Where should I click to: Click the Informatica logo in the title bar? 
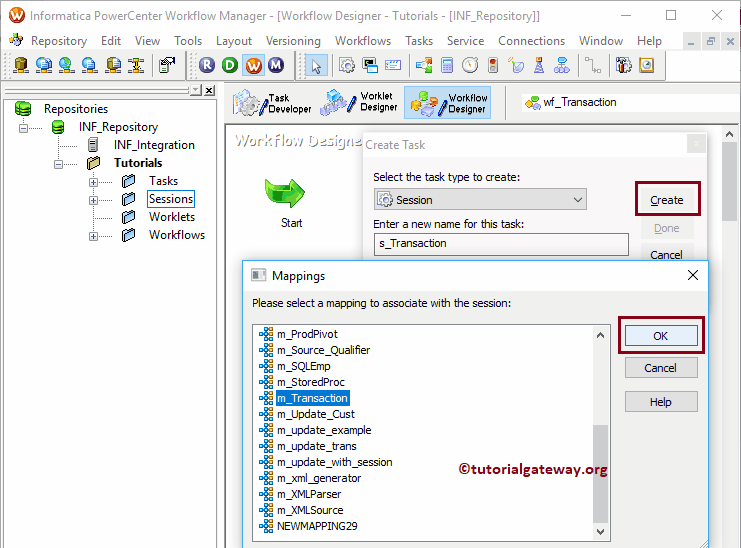click(17, 15)
